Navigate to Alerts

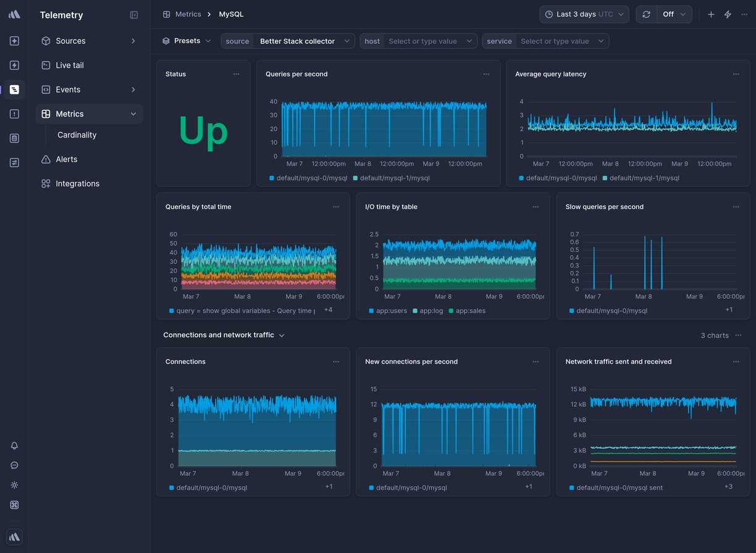pos(65,159)
